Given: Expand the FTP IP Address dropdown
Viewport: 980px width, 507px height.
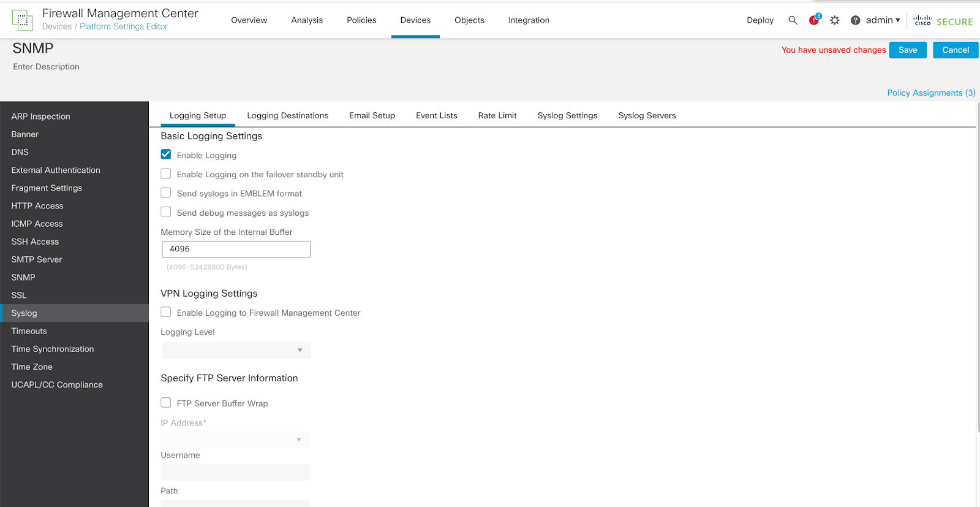Looking at the screenshot, I should (x=235, y=440).
